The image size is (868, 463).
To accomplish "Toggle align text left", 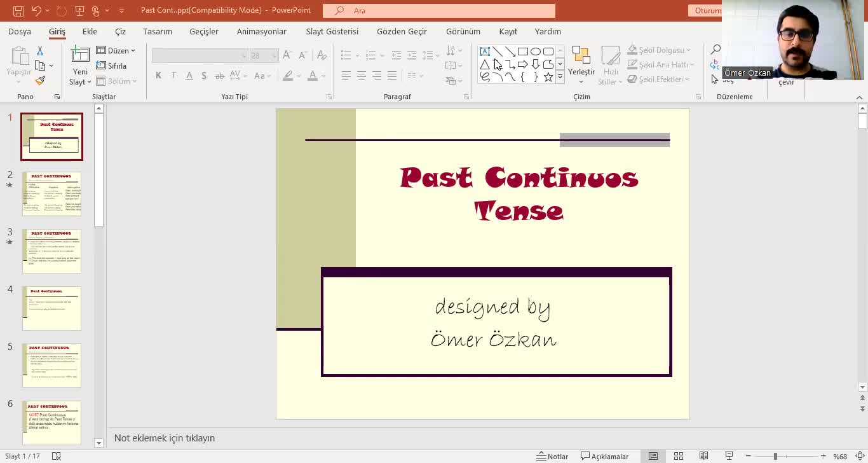I will point(346,76).
